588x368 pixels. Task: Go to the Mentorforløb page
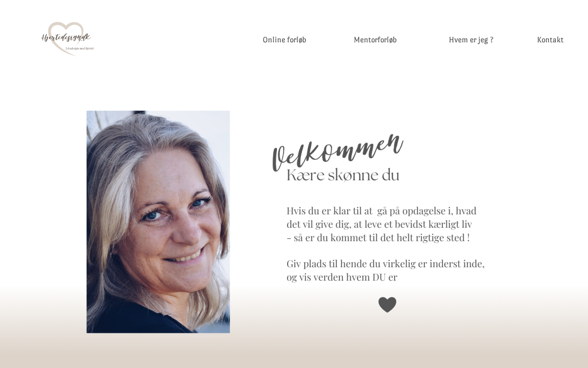point(375,40)
